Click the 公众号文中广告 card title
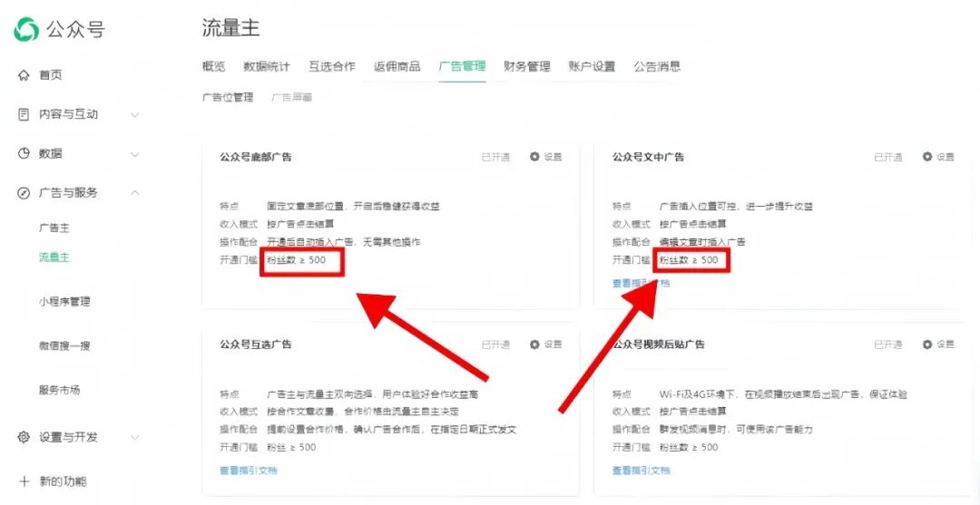The image size is (980, 505). pos(648,157)
